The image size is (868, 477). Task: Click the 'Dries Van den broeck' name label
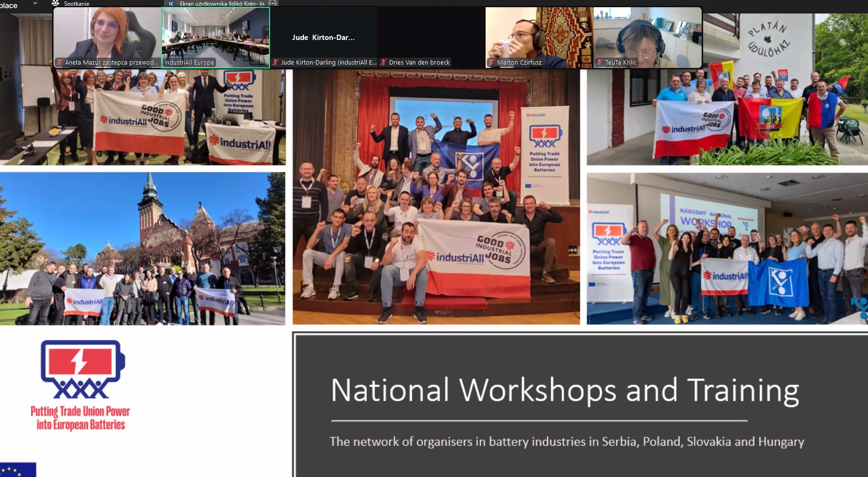coord(419,62)
